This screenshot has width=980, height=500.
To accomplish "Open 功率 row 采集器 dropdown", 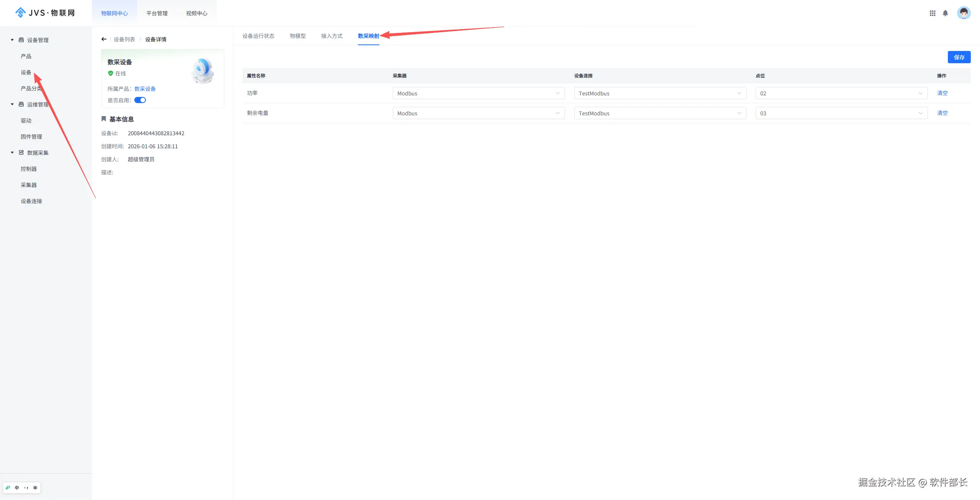I will [x=479, y=93].
